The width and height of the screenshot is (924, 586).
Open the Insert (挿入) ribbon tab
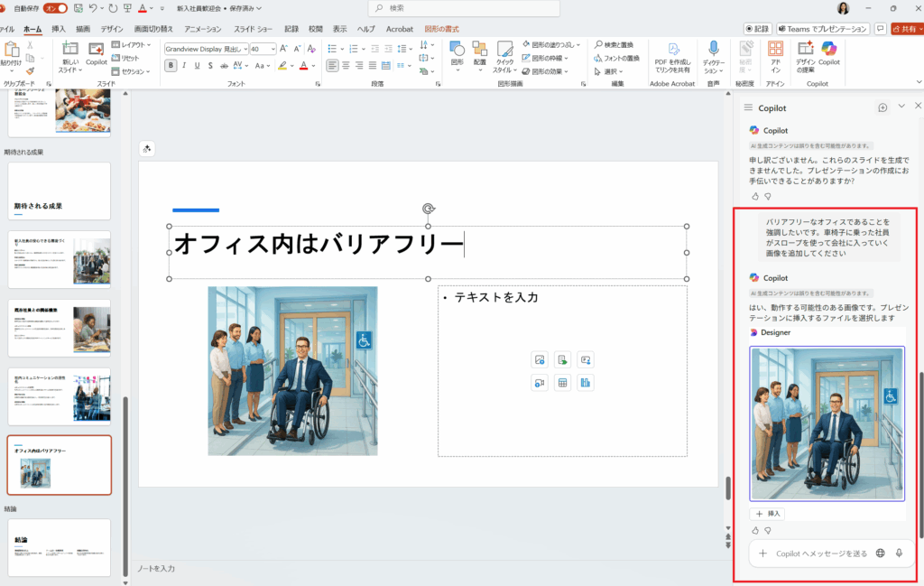[x=59, y=29]
